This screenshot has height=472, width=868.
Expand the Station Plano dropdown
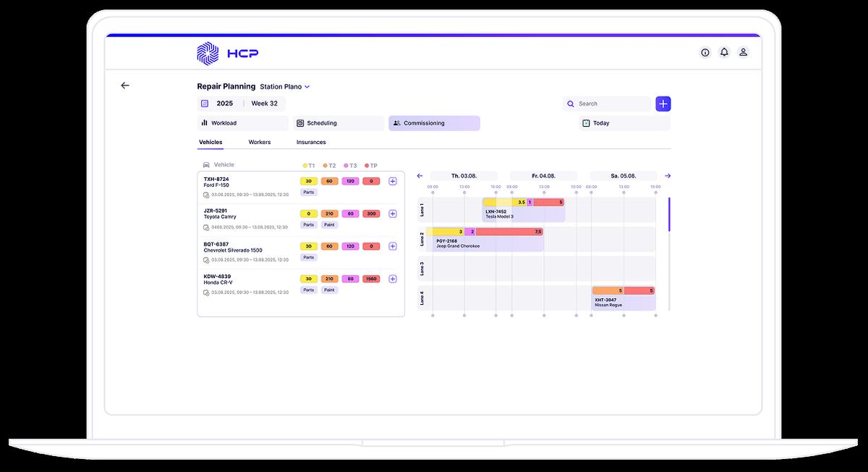[x=285, y=87]
